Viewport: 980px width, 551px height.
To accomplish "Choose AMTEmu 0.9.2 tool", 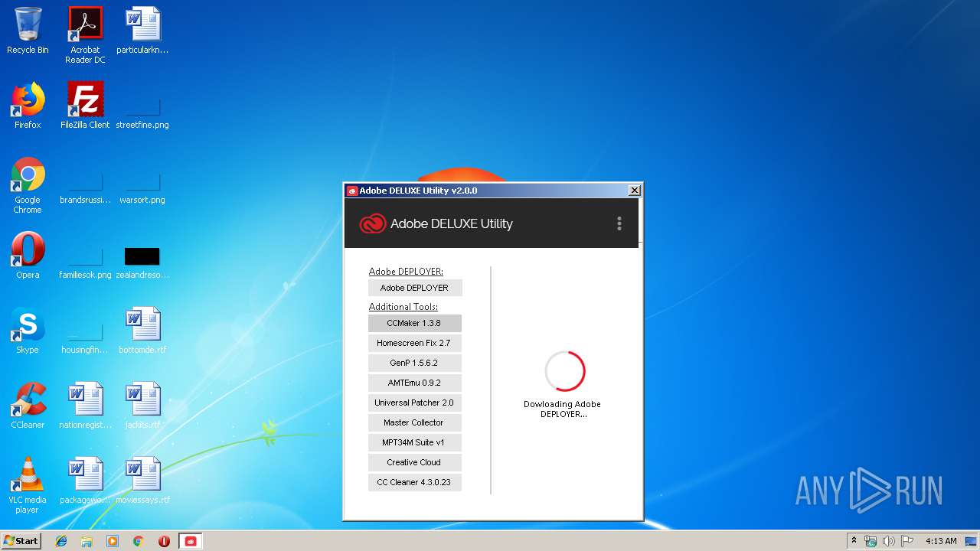I will tap(414, 383).
